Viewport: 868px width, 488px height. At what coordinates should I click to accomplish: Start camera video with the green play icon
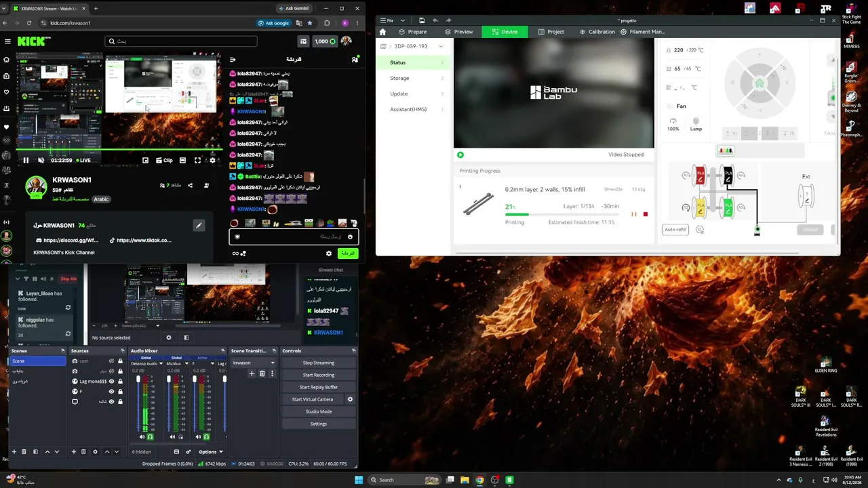click(460, 155)
